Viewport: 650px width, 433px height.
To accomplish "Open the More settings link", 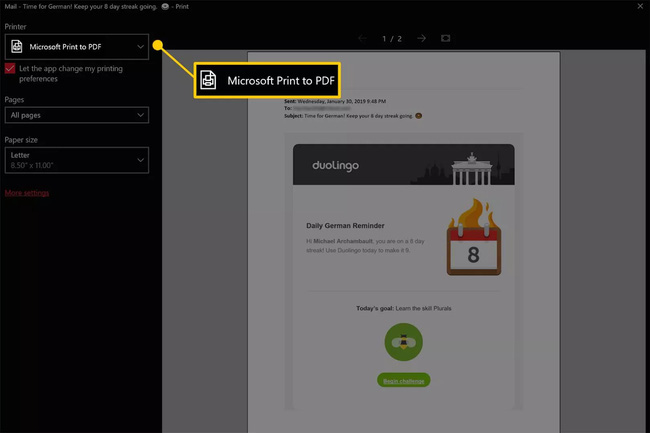I will tap(27, 193).
